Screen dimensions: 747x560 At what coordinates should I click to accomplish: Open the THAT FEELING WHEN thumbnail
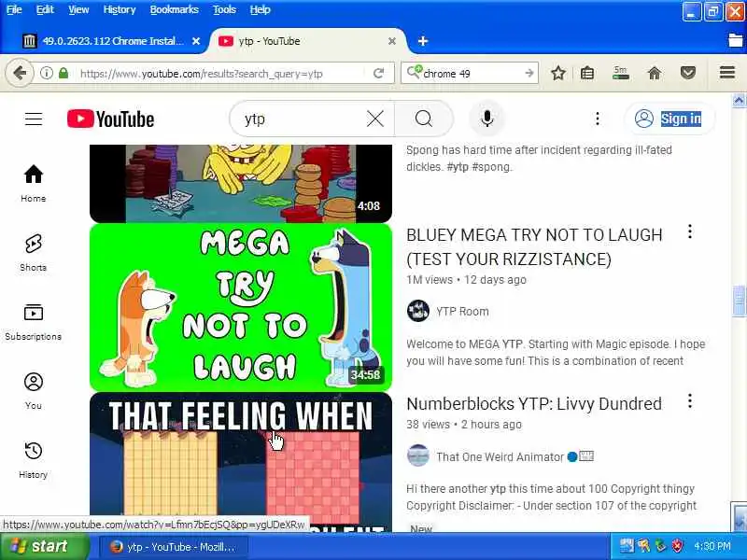tap(241, 462)
